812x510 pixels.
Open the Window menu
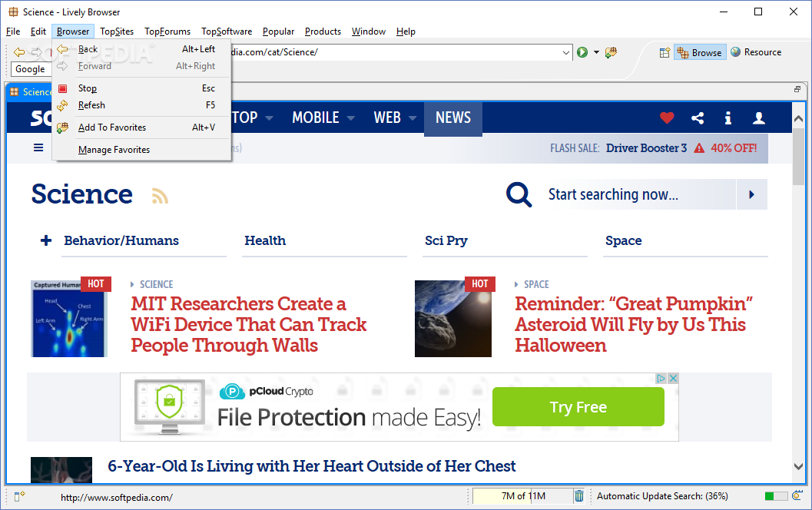(x=369, y=31)
